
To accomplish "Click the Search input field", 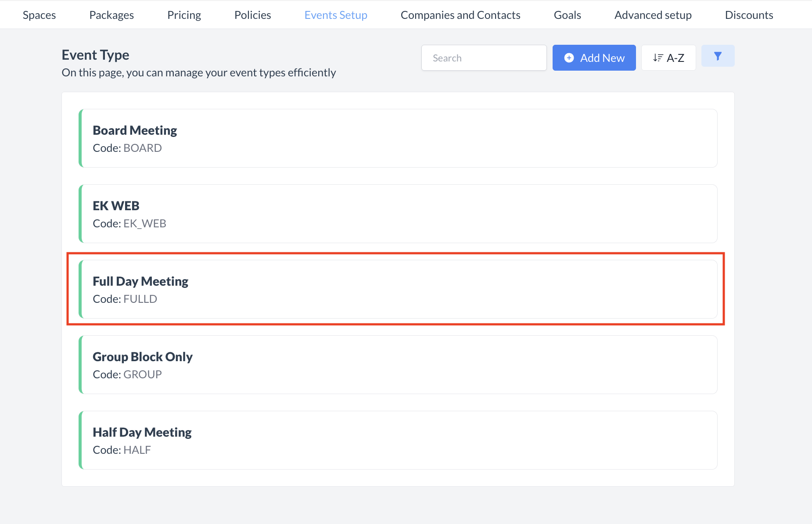I will tap(484, 58).
